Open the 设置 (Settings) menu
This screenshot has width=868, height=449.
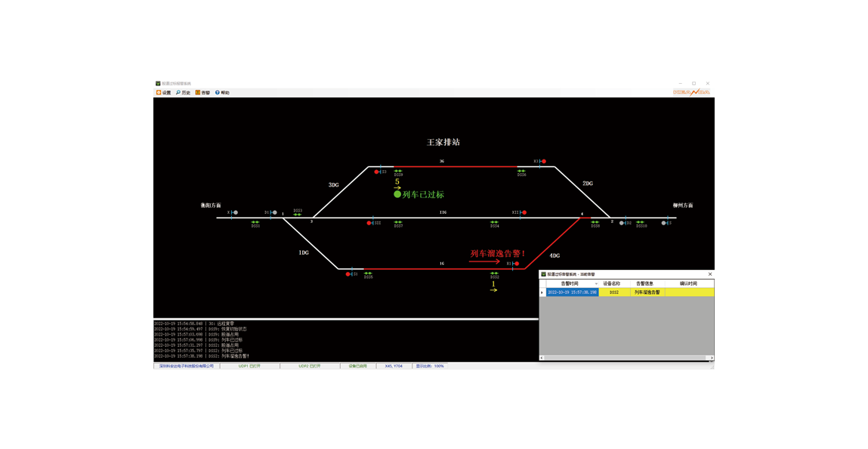pyautogui.click(x=163, y=93)
